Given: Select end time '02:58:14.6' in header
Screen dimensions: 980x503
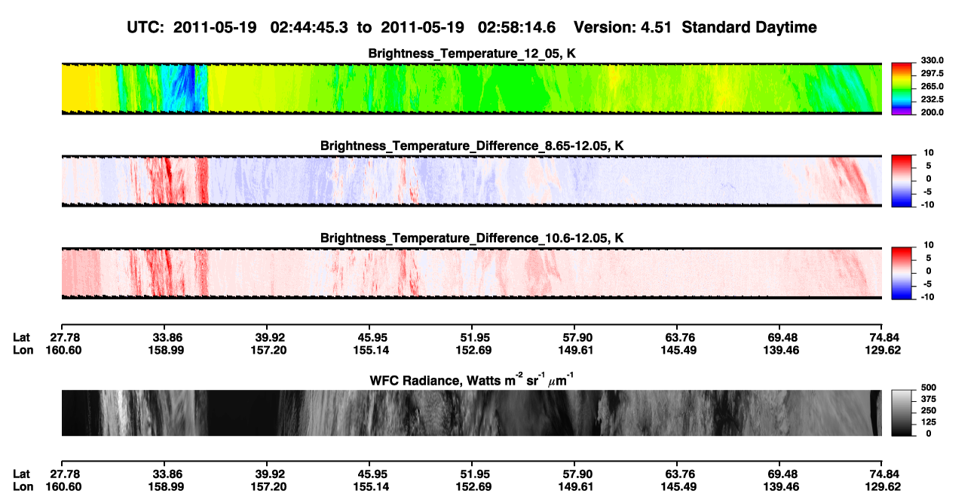Looking at the screenshot, I should pos(519,27).
